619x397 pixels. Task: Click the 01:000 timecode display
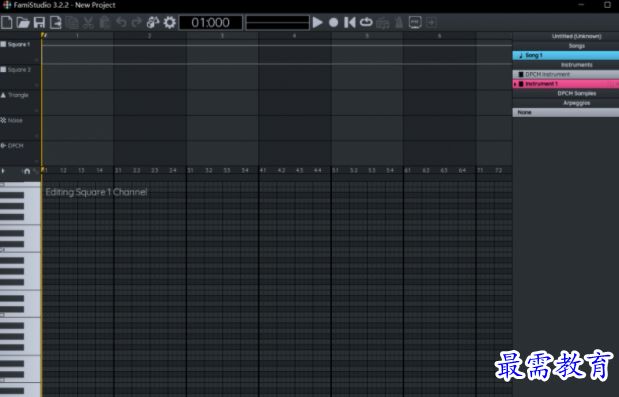pos(210,22)
